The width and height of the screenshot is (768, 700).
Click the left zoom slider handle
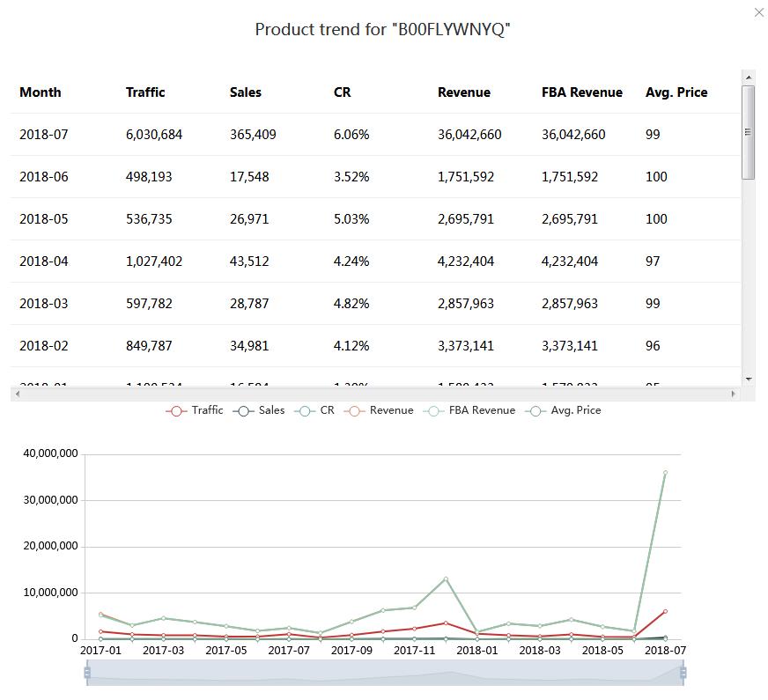click(87, 673)
